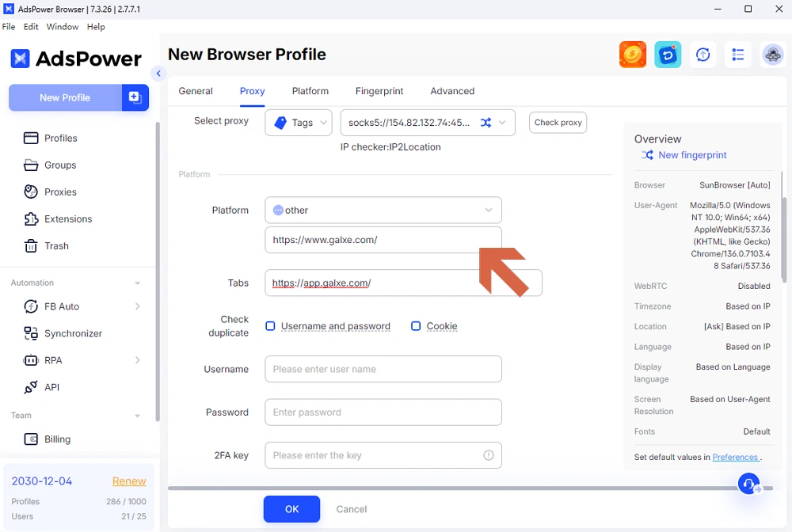Open the Tags dropdown
Screen dimensions: 792x532
click(299, 123)
